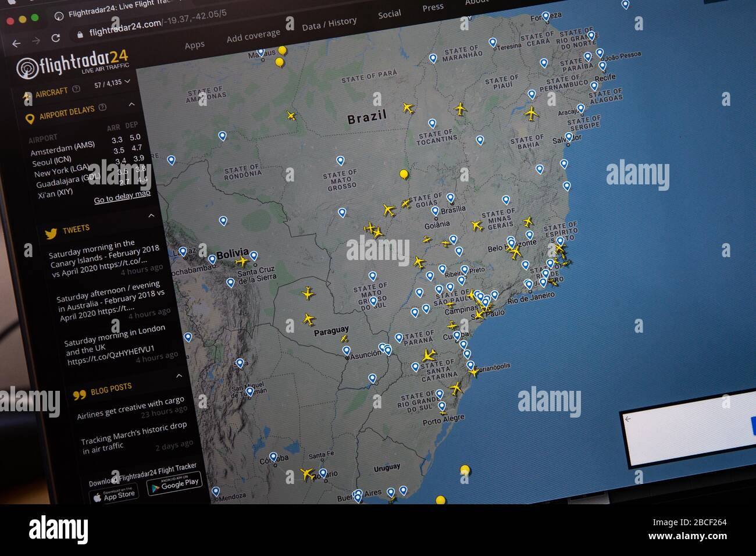
Task: Click the Porto Alegre airport pin
Action: [441, 406]
